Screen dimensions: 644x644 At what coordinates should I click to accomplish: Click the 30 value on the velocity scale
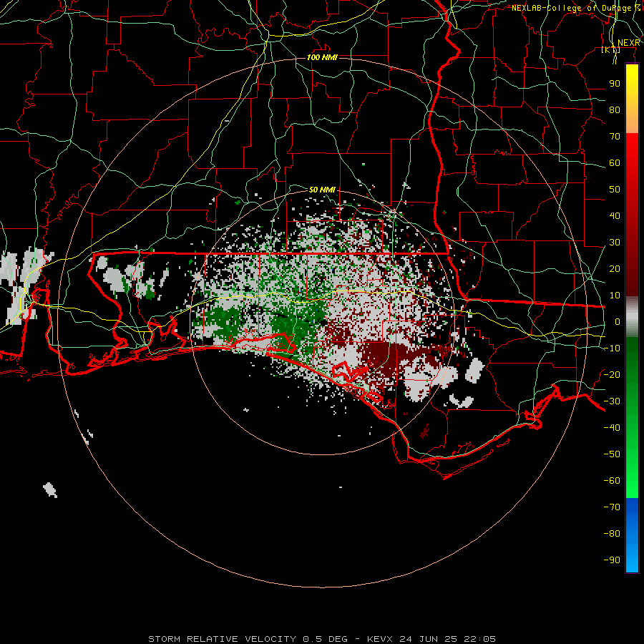point(615,243)
